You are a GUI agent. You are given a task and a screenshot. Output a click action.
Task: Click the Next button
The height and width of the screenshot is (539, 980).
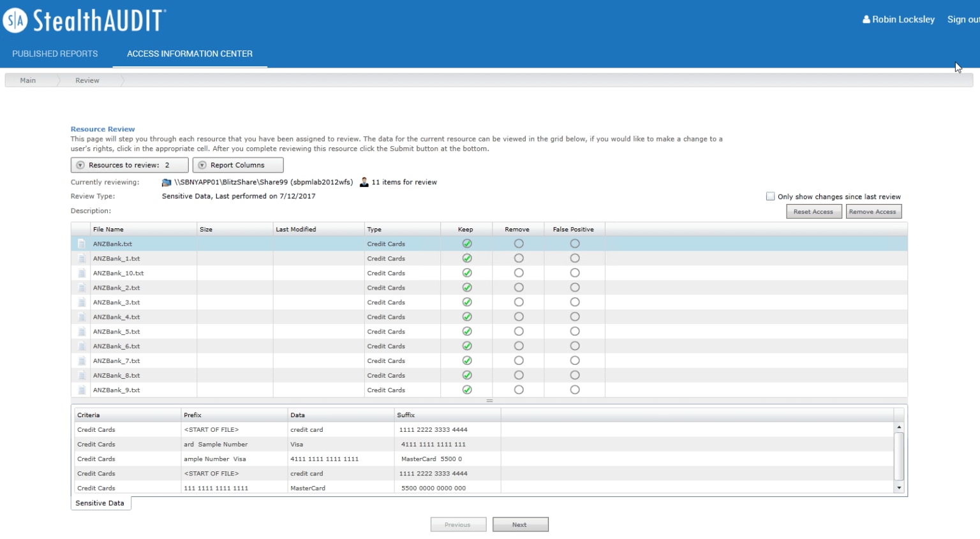coord(520,525)
